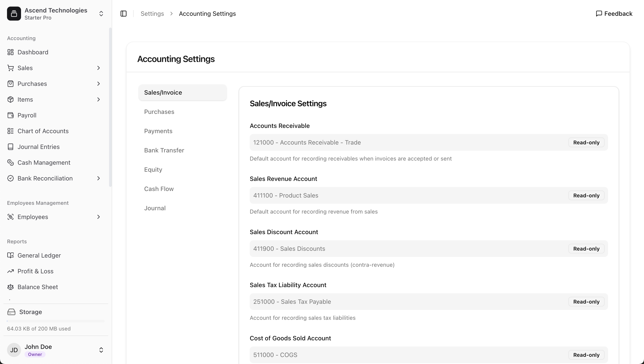
Task: Click the Storage drive icon
Action: pos(11,312)
